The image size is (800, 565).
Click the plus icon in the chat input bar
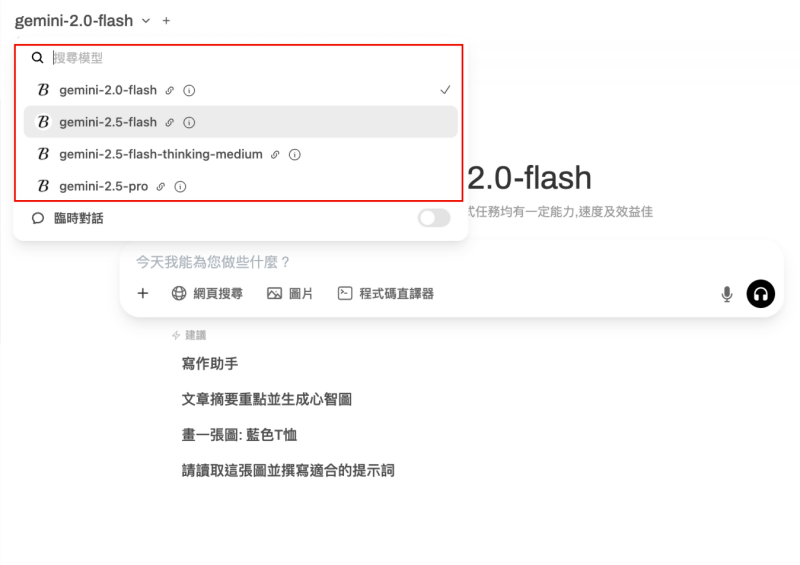(143, 293)
